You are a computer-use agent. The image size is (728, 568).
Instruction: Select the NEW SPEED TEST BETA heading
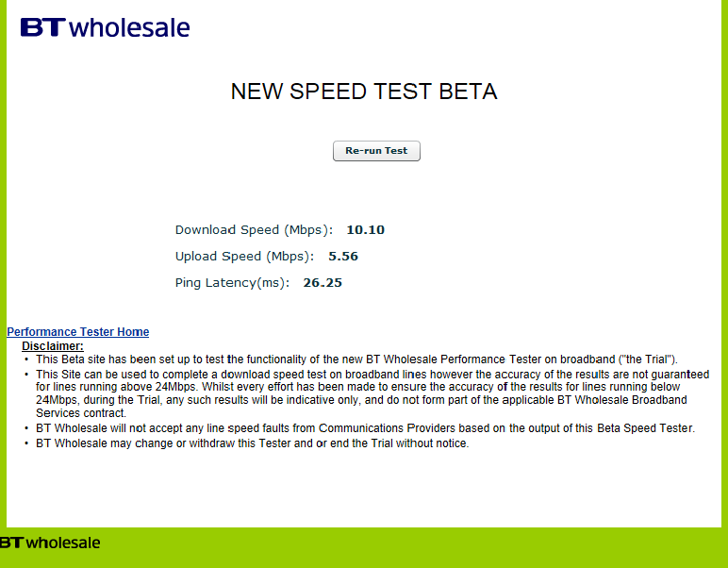coord(364,91)
